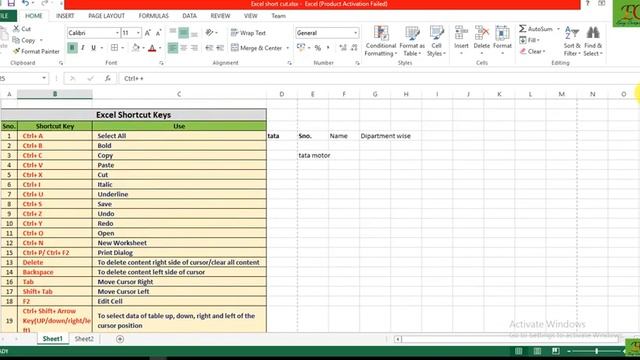Toggle Middle Align vertical alignment
Viewport: 640px width, 360px height.
(x=184, y=33)
